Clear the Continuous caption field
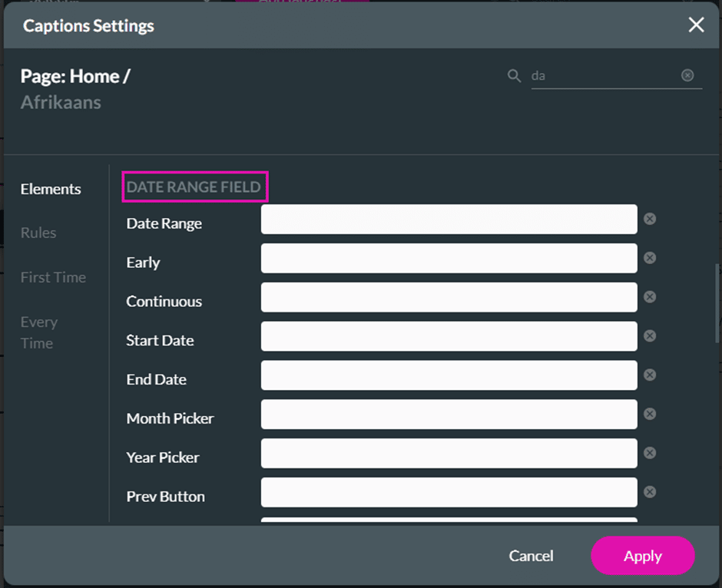 [650, 297]
